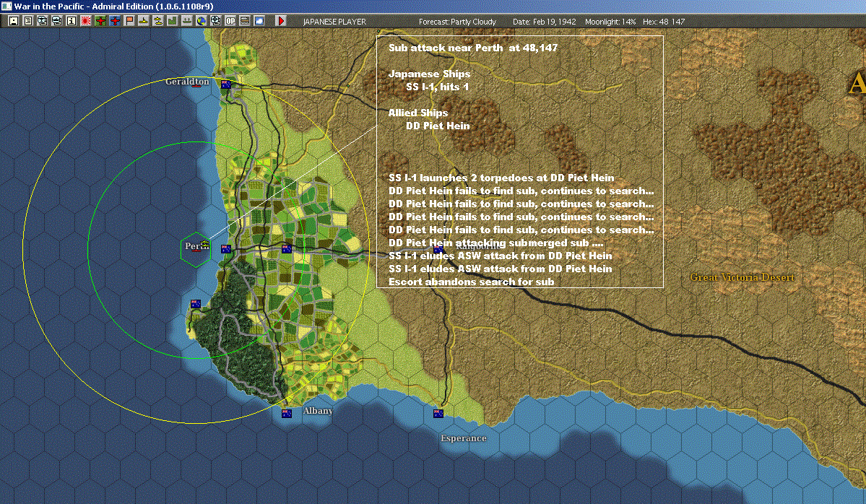
Task: Click the gray ship with arrows icon
Action: tap(186, 21)
